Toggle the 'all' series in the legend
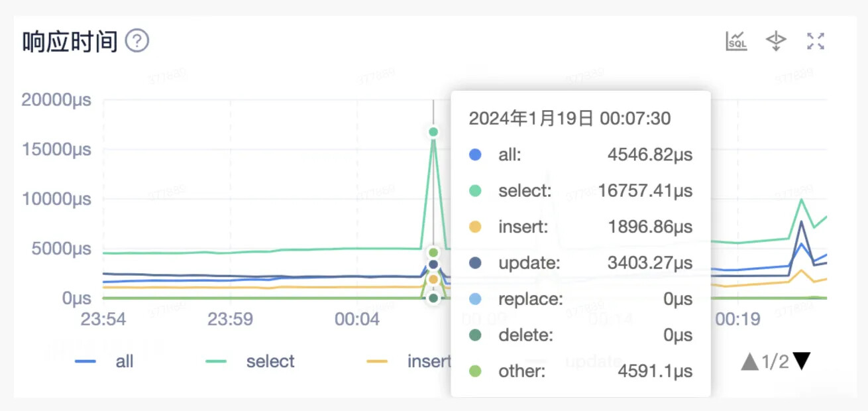The image size is (868, 411). click(105, 361)
